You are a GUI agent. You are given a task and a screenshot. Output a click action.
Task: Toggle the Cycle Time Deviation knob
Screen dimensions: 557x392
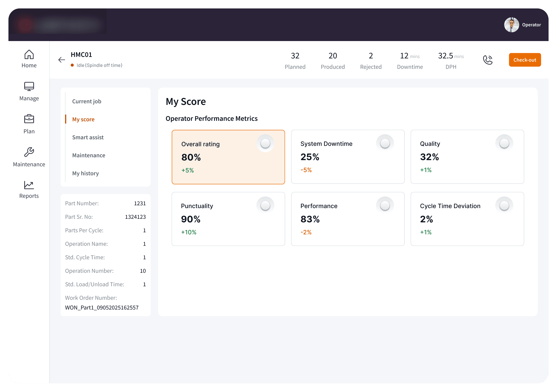504,206
